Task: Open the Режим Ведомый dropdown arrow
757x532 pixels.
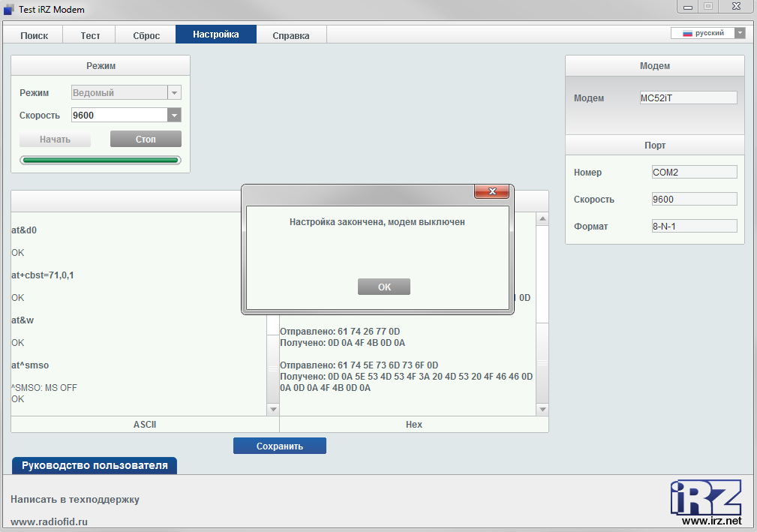Action: (x=174, y=93)
